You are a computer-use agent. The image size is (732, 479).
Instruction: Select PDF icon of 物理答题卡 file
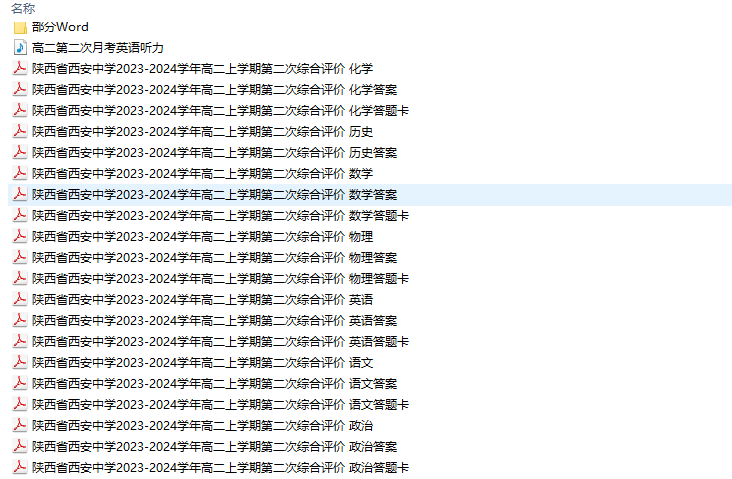[x=20, y=279]
